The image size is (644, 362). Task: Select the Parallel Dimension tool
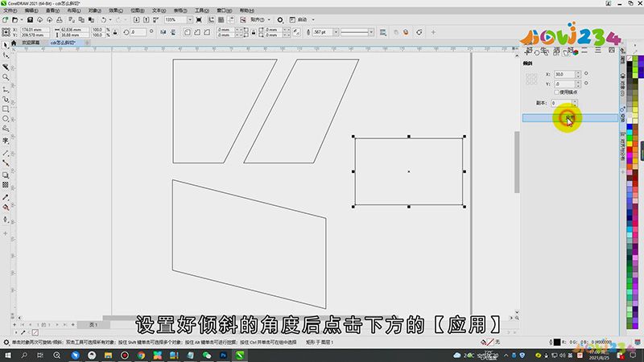[6, 153]
